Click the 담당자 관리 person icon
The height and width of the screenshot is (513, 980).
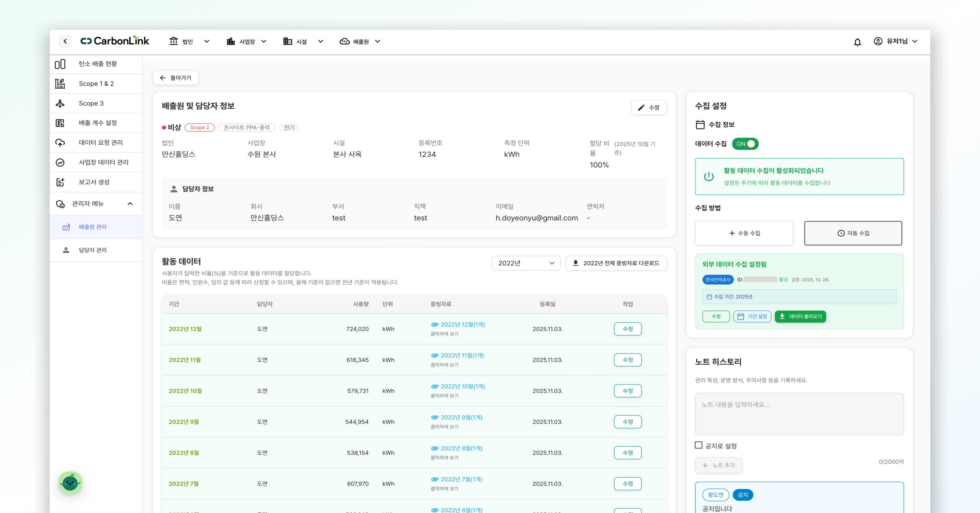click(x=66, y=250)
